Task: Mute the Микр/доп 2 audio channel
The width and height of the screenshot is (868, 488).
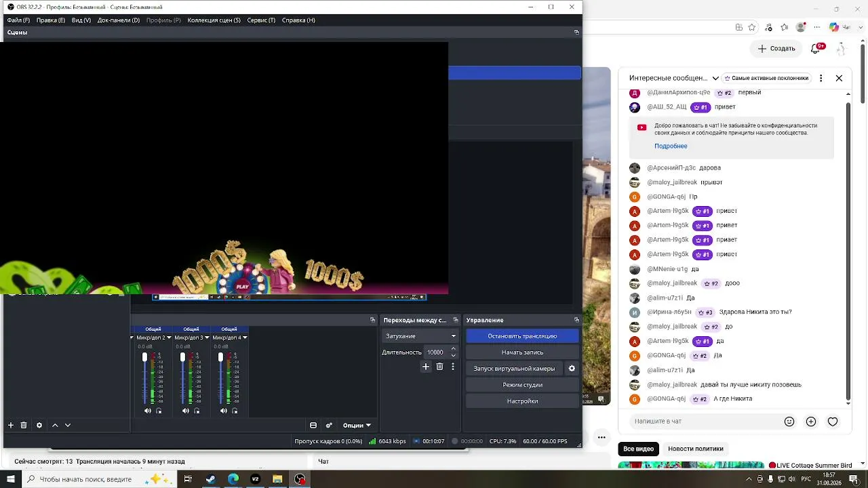Action: (148, 411)
